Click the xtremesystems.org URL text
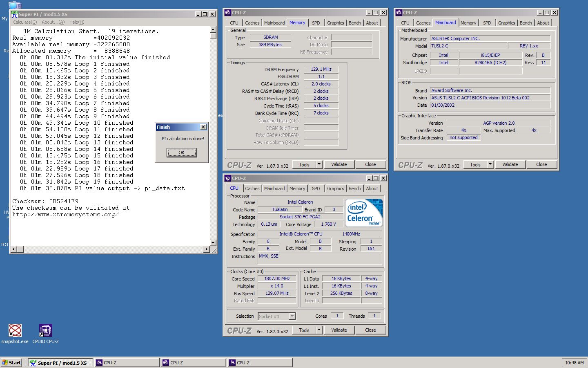Image resolution: width=588 pixels, height=368 pixels. [65, 214]
